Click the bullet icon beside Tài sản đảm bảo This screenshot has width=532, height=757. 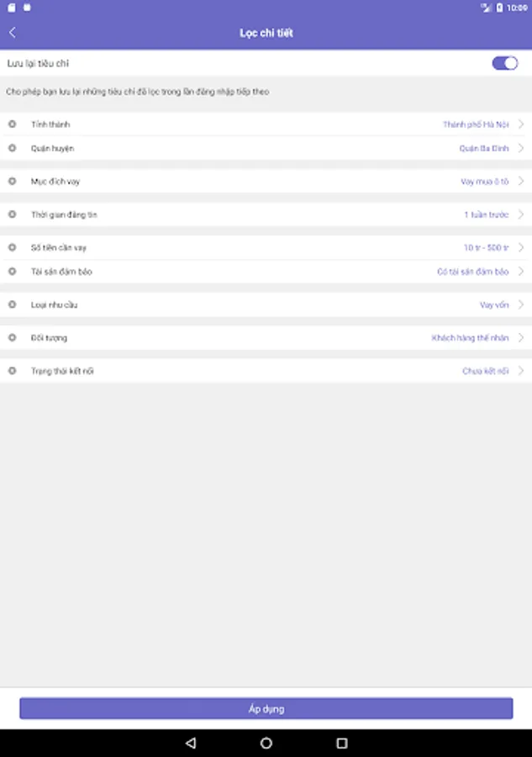click(x=12, y=272)
